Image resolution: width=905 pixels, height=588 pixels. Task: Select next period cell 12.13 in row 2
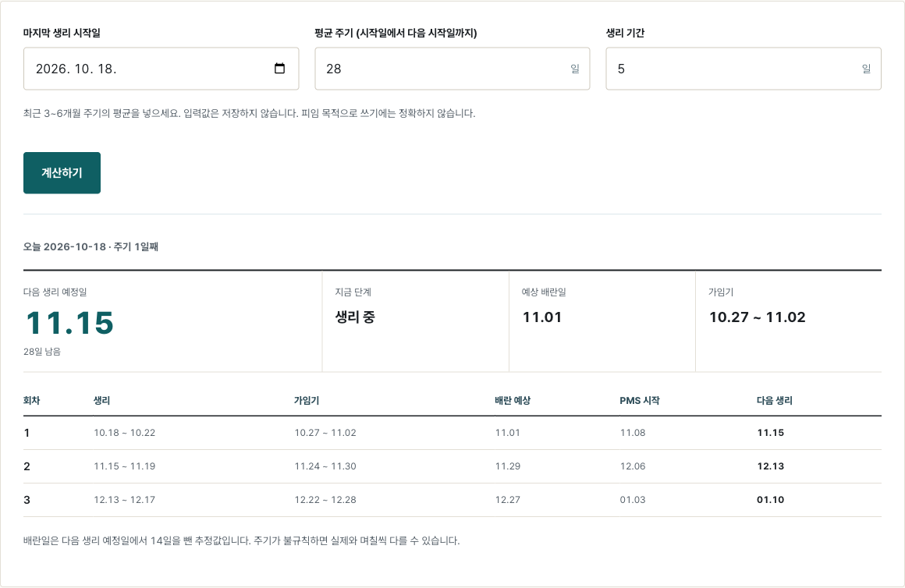point(771,466)
